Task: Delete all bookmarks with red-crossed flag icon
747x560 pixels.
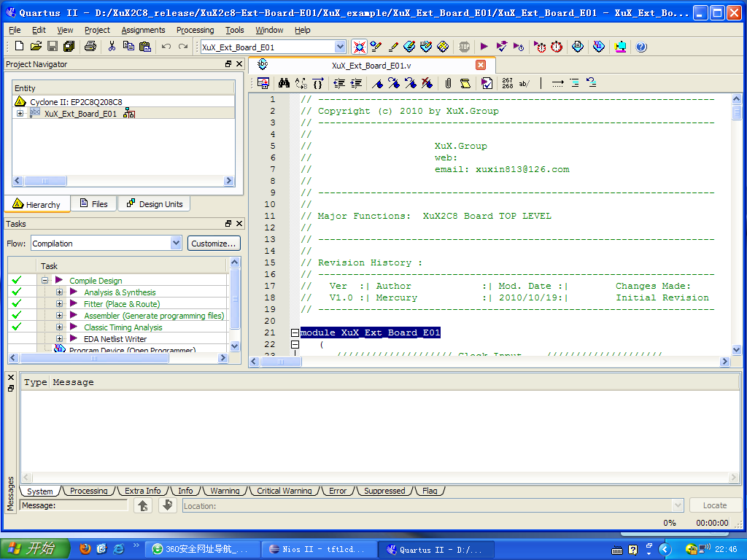Action: (427, 83)
